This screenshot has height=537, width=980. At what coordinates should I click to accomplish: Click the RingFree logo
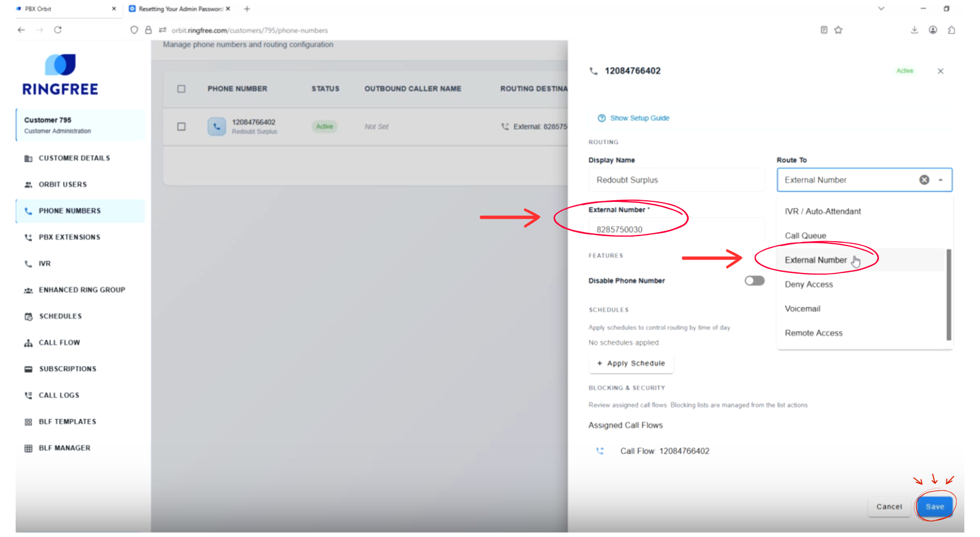[60, 75]
